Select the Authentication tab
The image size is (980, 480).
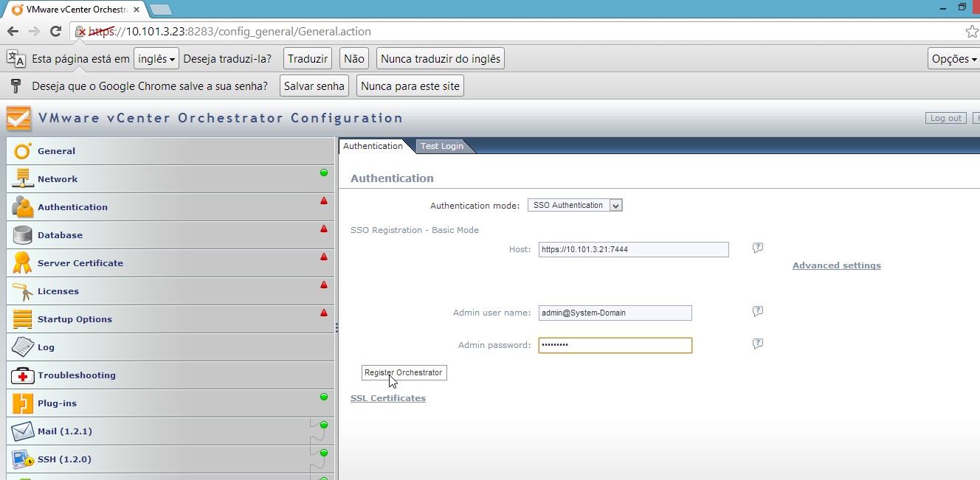373,146
